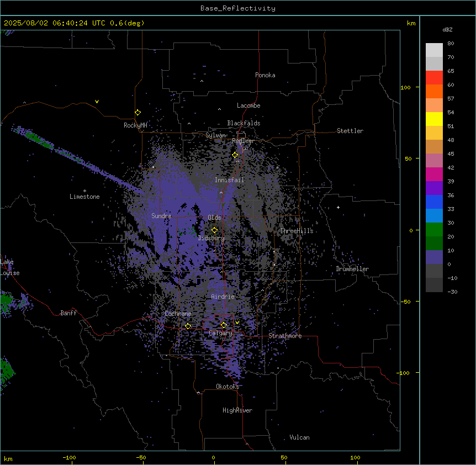
Task: Click the Airdrie label
Action: 223,297
